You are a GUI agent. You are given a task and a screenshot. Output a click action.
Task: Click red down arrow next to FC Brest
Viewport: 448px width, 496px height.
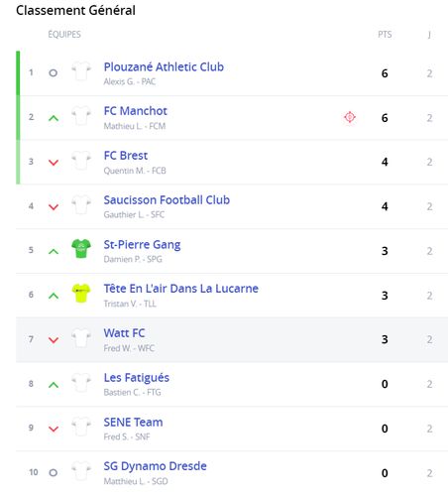click(54, 163)
